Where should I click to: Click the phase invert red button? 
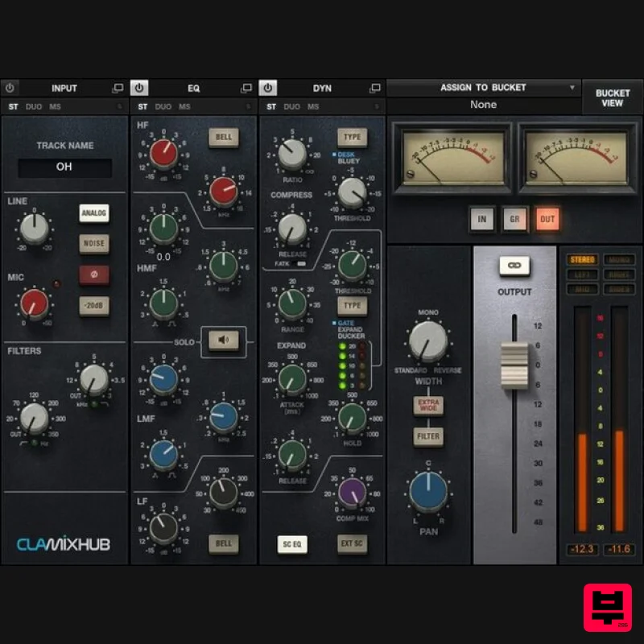(x=94, y=275)
